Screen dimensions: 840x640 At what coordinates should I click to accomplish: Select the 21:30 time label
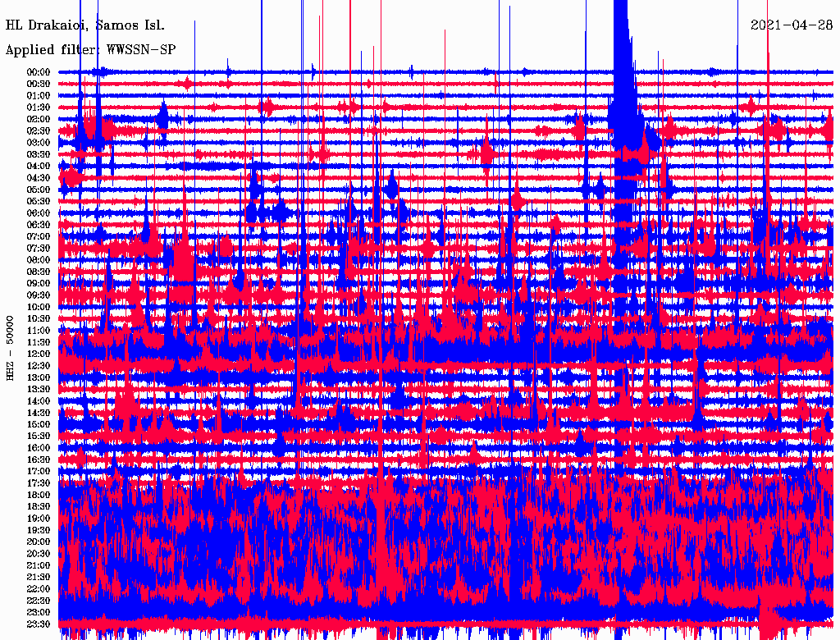pos(39,578)
